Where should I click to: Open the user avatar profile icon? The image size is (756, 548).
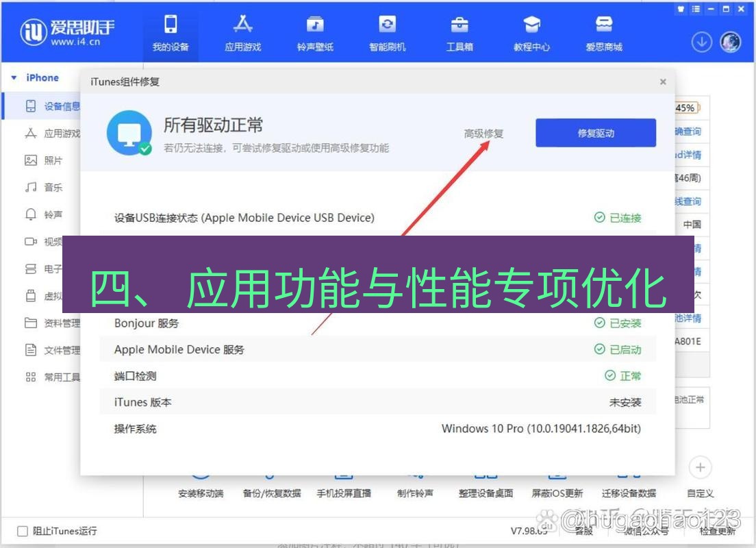[731, 42]
